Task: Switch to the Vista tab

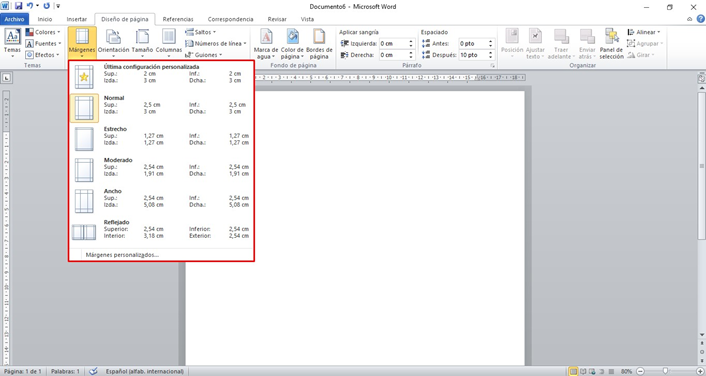Action: pos(307,19)
